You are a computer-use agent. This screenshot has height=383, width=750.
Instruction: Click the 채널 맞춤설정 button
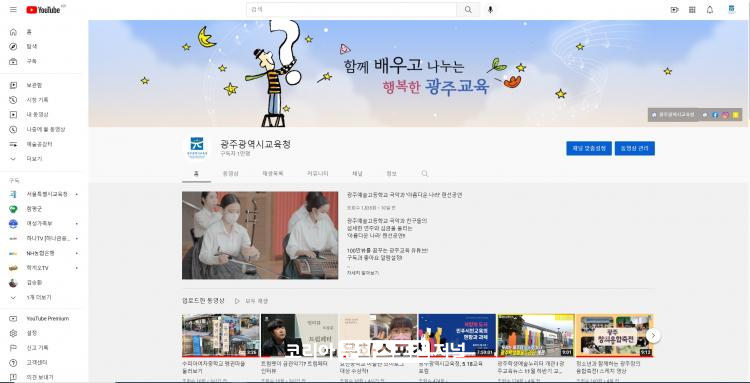click(589, 148)
